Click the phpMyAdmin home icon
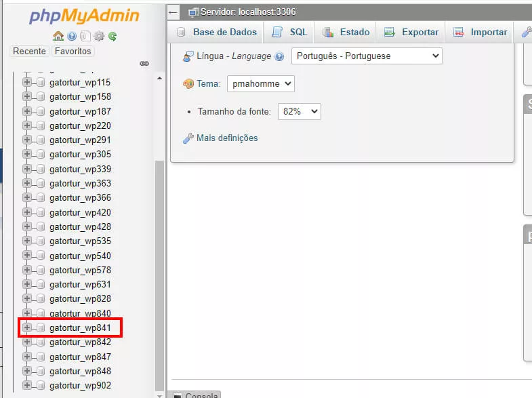 pyautogui.click(x=58, y=36)
